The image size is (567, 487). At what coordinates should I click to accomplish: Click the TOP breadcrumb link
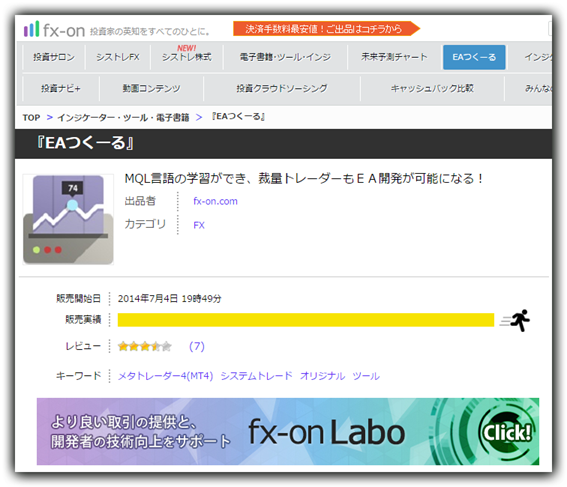tap(31, 118)
